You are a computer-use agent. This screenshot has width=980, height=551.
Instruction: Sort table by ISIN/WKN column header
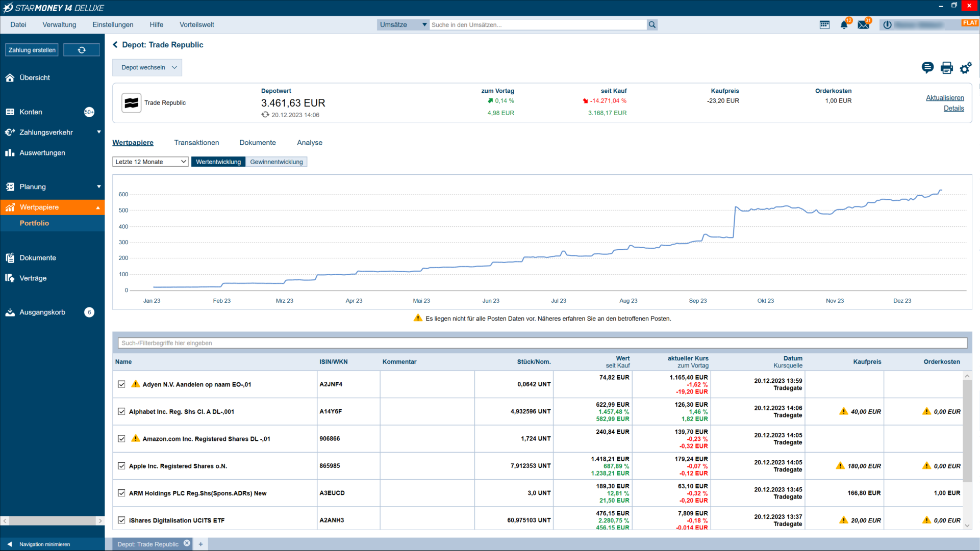pyautogui.click(x=334, y=362)
